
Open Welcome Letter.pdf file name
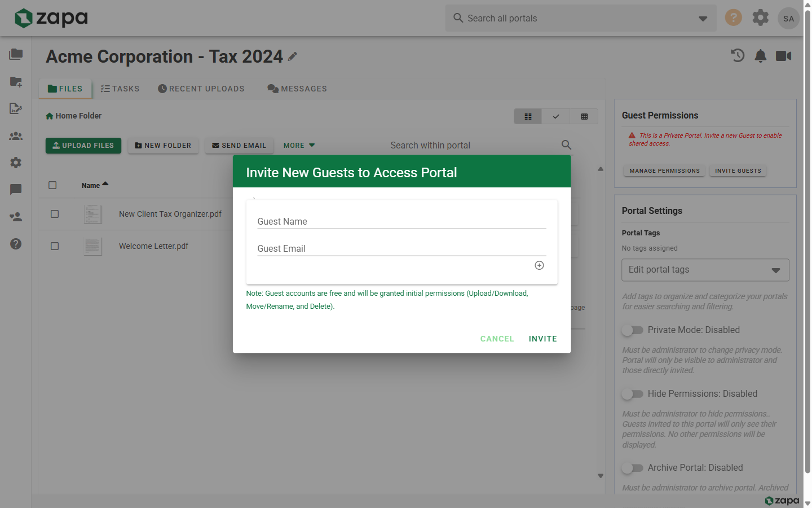[x=153, y=246]
